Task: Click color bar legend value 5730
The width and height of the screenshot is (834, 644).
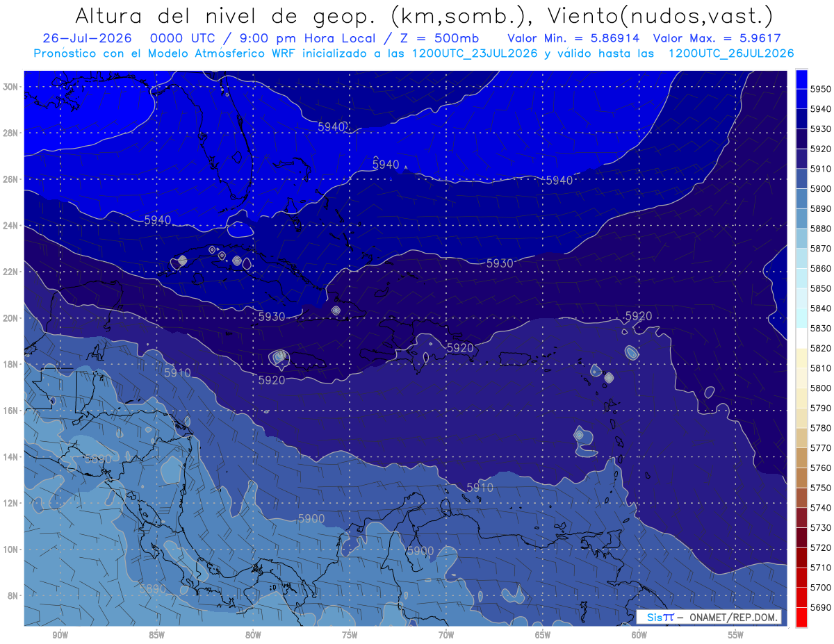Action: pyautogui.click(x=821, y=527)
